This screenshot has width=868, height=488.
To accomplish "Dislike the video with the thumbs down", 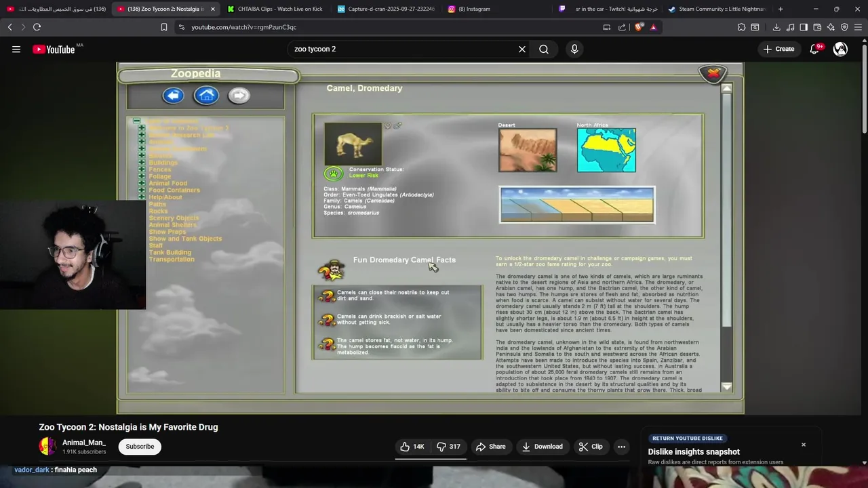I will click(449, 447).
